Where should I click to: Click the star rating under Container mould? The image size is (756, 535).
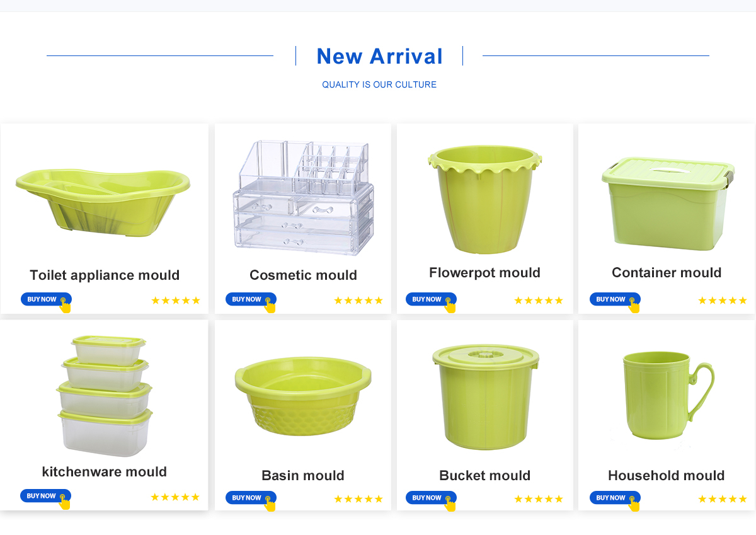(722, 301)
